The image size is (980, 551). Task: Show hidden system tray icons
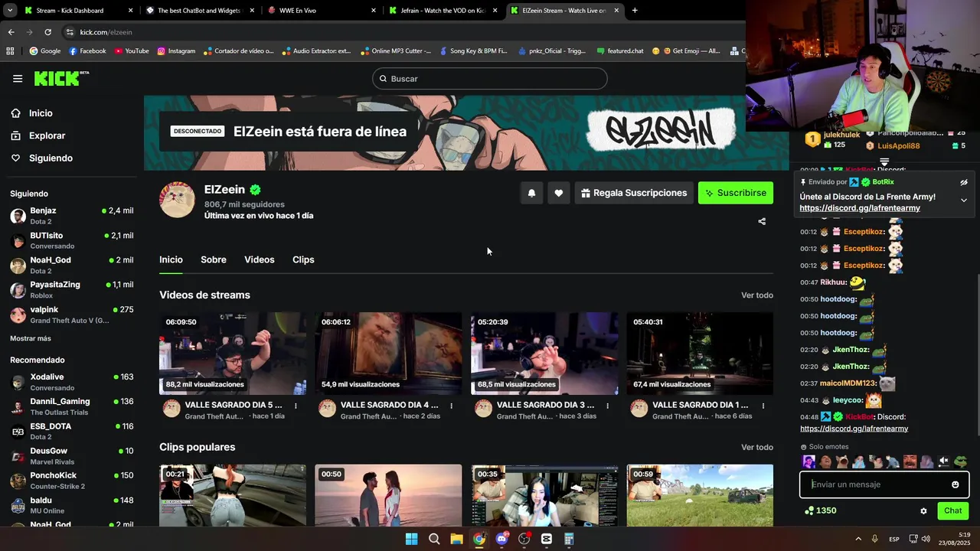857,539
